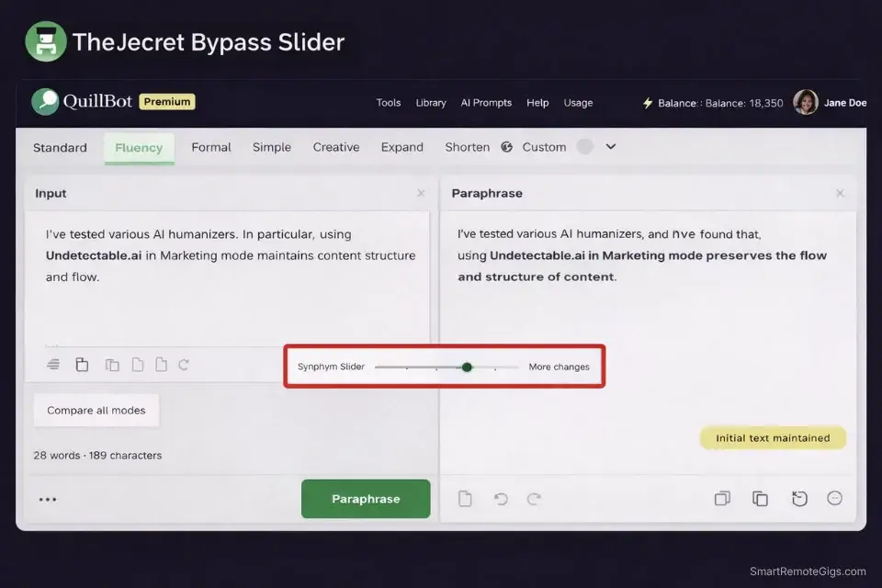Click the text alignment icon in Input toolbar
The image size is (882, 588).
[53, 364]
